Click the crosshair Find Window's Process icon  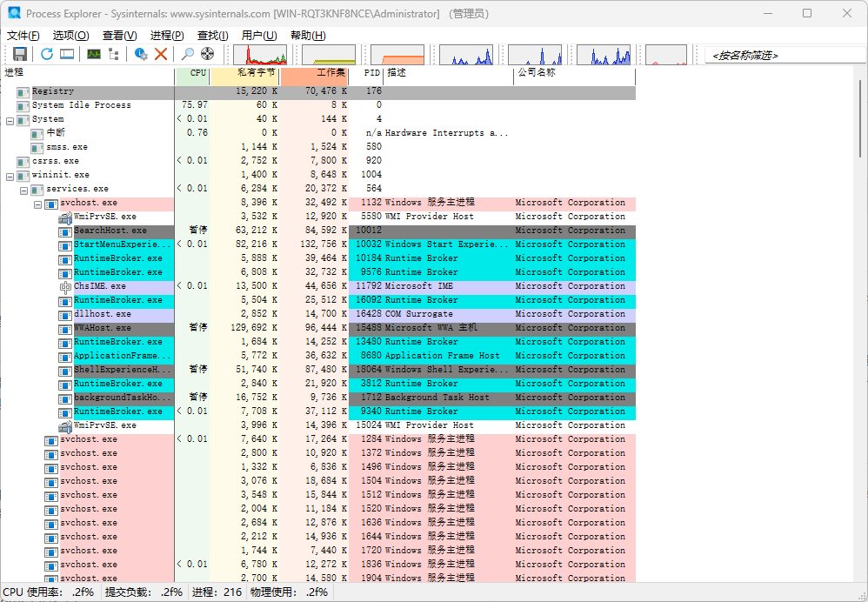(208, 54)
